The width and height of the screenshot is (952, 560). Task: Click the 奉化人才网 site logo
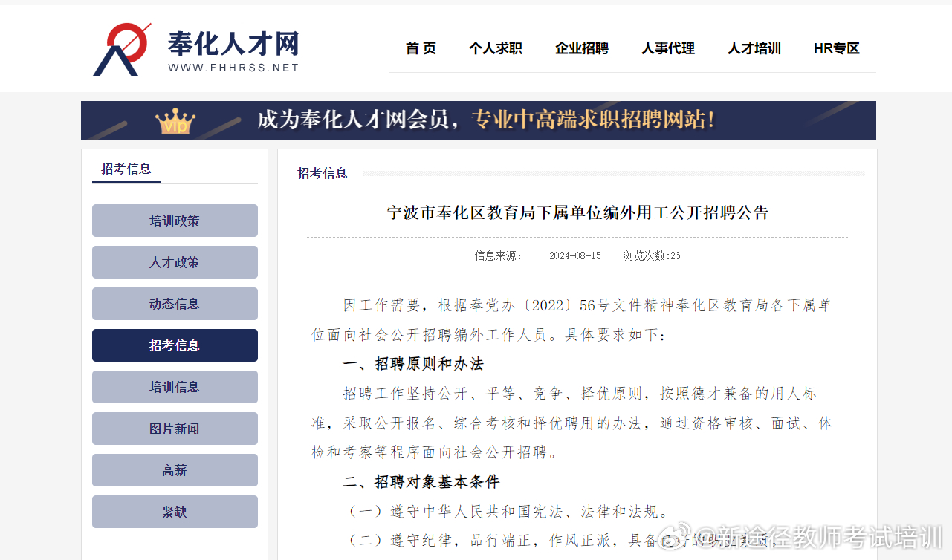click(123, 49)
